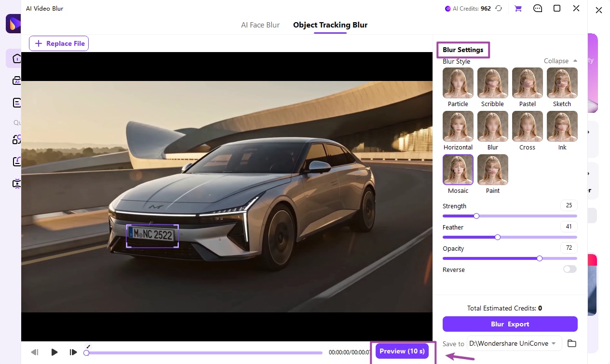The height and width of the screenshot is (364, 610).
Task: Click the Strength value field showing 25
Action: [x=569, y=205]
